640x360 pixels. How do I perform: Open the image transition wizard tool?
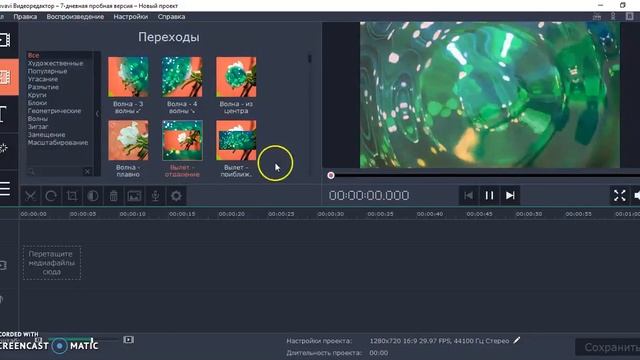(x=134, y=196)
